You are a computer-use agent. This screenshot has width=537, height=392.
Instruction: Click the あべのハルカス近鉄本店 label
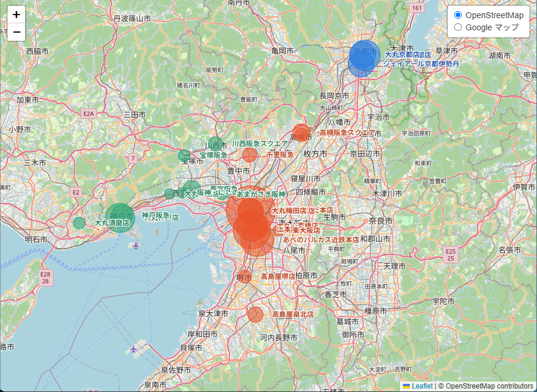pyautogui.click(x=321, y=240)
